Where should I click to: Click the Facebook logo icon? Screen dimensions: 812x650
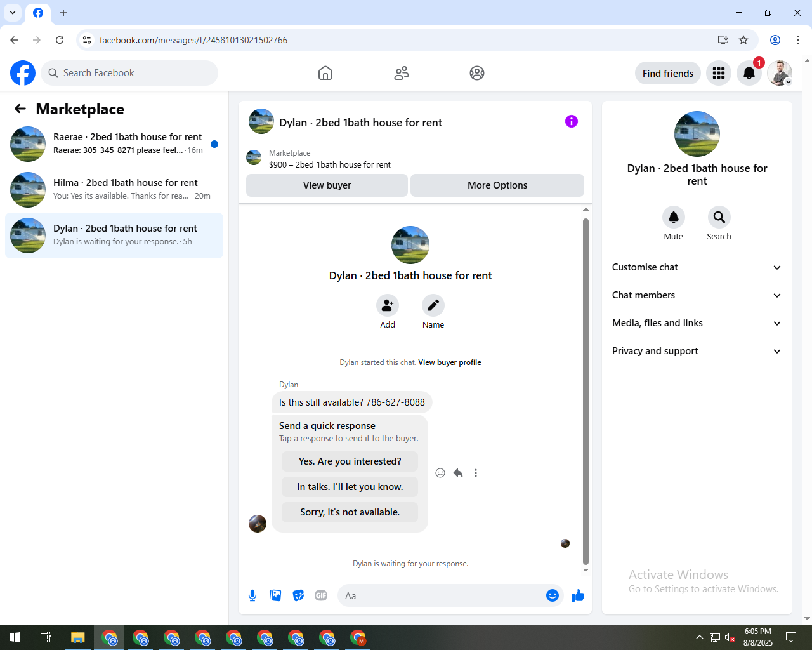click(x=23, y=73)
